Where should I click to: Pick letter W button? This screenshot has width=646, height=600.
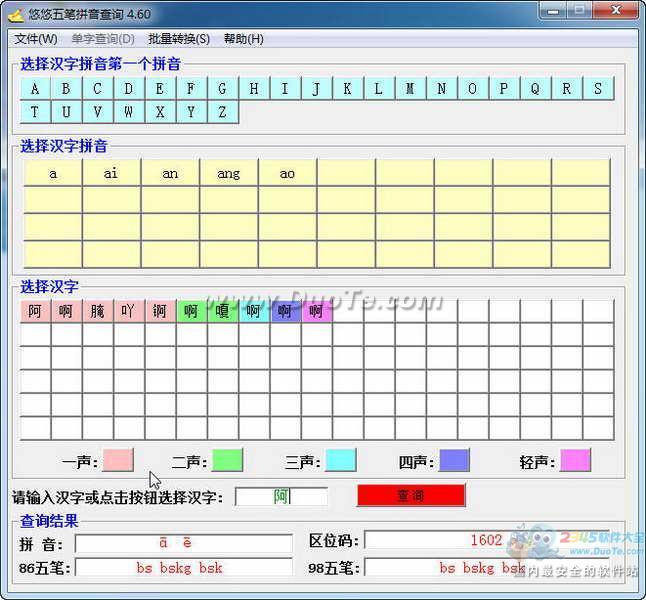coord(129,112)
